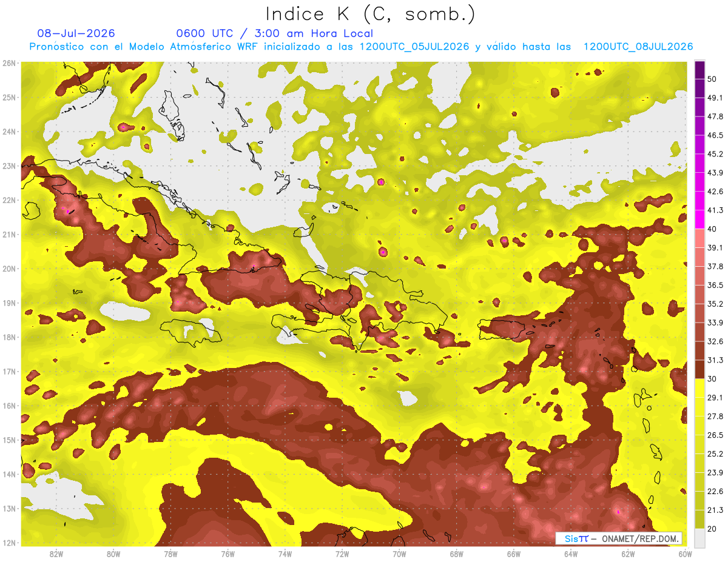Click the colorbar value '31.3'
The height and width of the screenshot is (562, 728).
(x=715, y=360)
